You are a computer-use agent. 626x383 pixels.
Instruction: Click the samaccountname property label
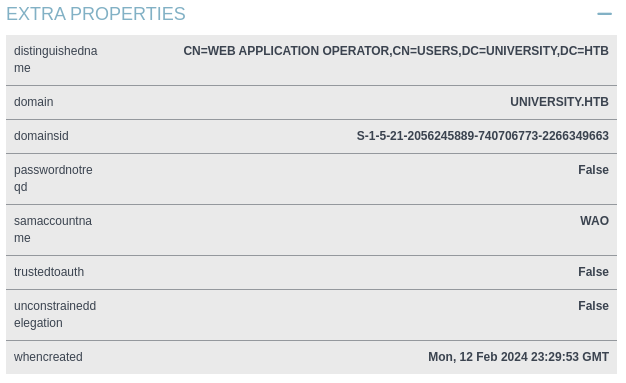(53, 229)
